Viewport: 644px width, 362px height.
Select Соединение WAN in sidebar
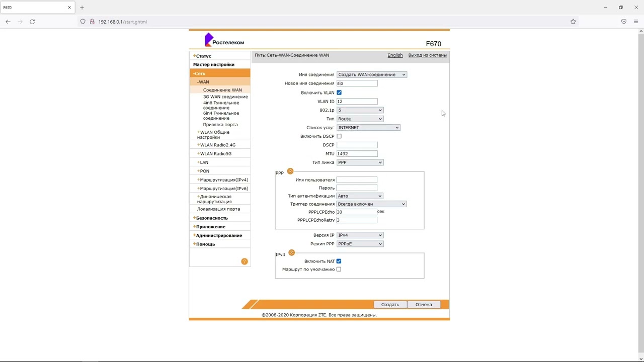pos(222,90)
